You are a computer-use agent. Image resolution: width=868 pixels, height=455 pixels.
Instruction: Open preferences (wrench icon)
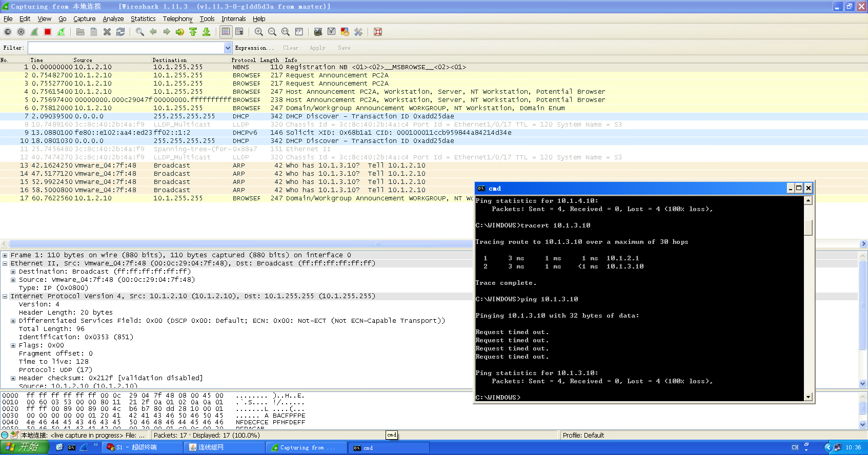358,32
